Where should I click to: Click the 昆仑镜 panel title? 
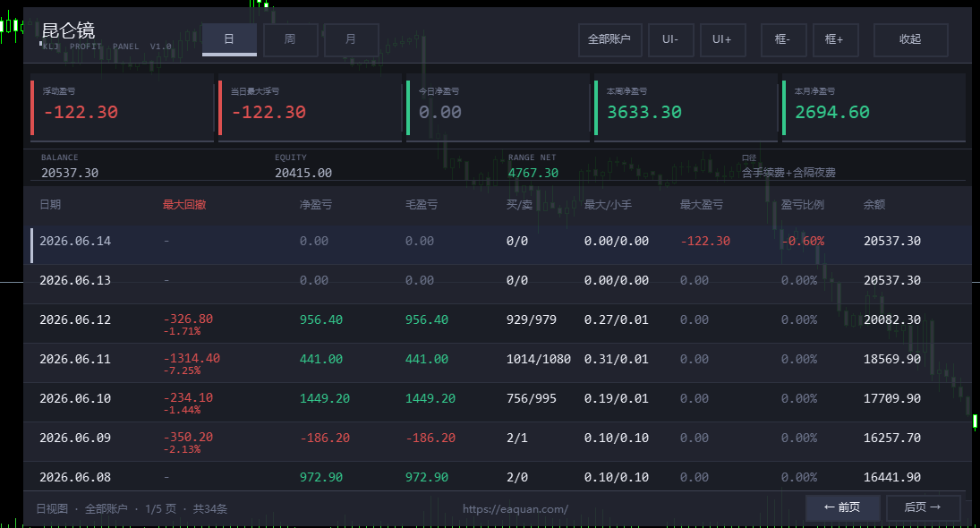(68, 30)
